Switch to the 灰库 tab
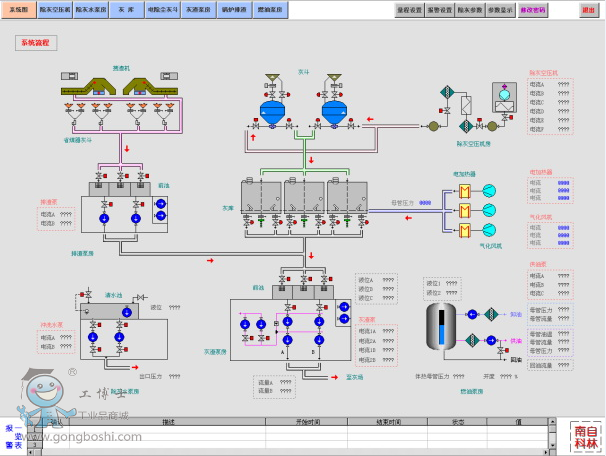The image size is (606, 456). [x=124, y=9]
